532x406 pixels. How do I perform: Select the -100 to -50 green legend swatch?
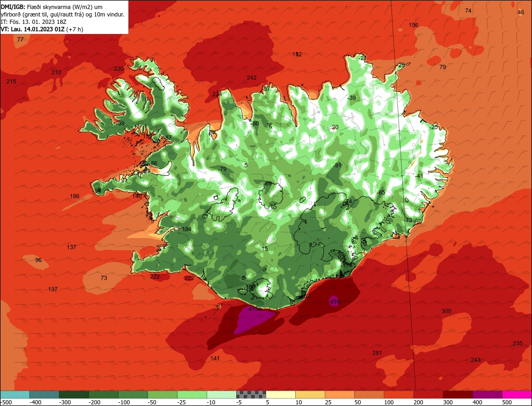point(133,394)
